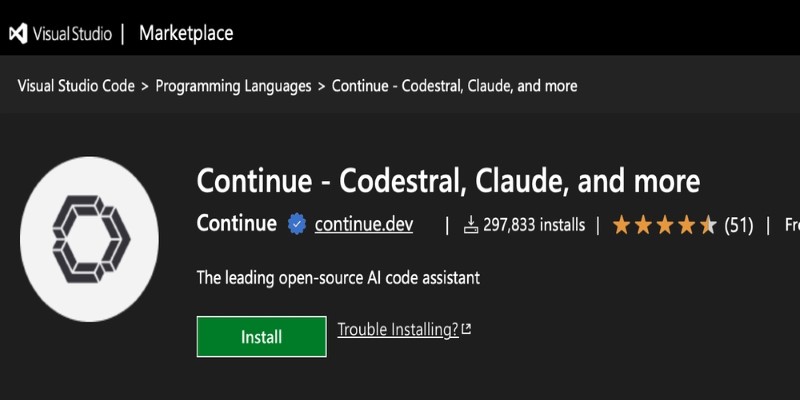Open Visual Studio Code breadcrumb
Viewport: 800px width, 400px height.
pyautogui.click(x=76, y=86)
